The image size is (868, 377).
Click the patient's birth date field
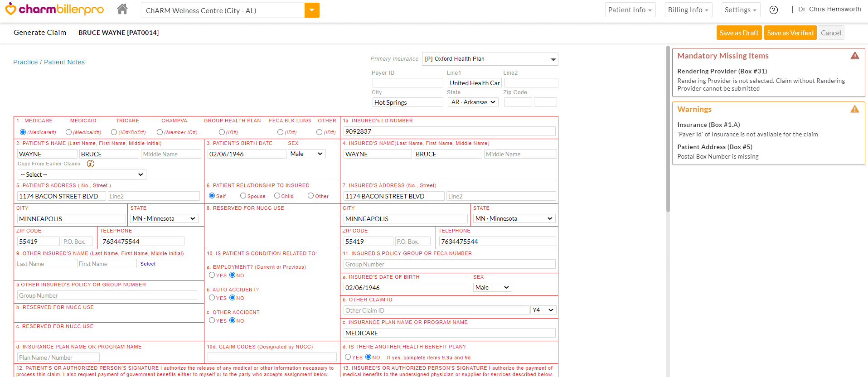247,154
